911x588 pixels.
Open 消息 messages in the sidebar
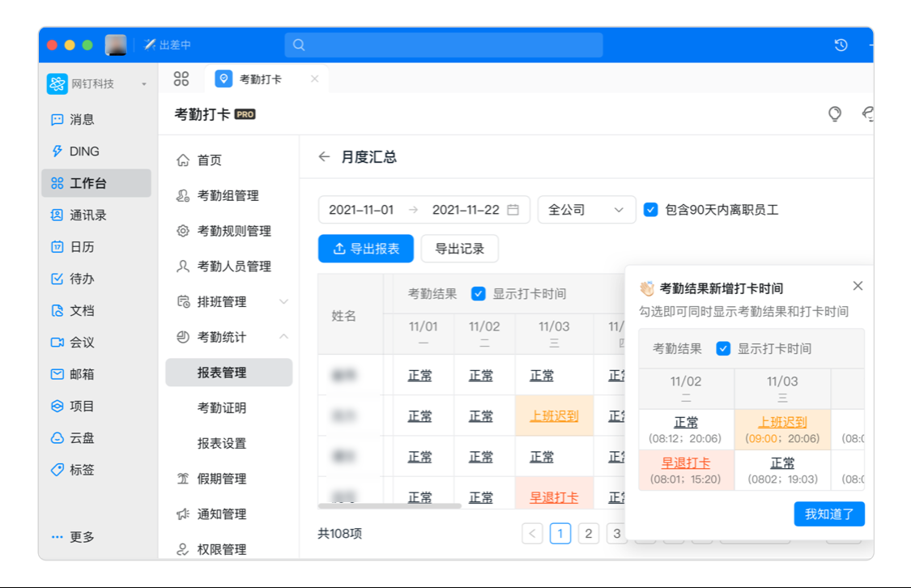point(81,119)
